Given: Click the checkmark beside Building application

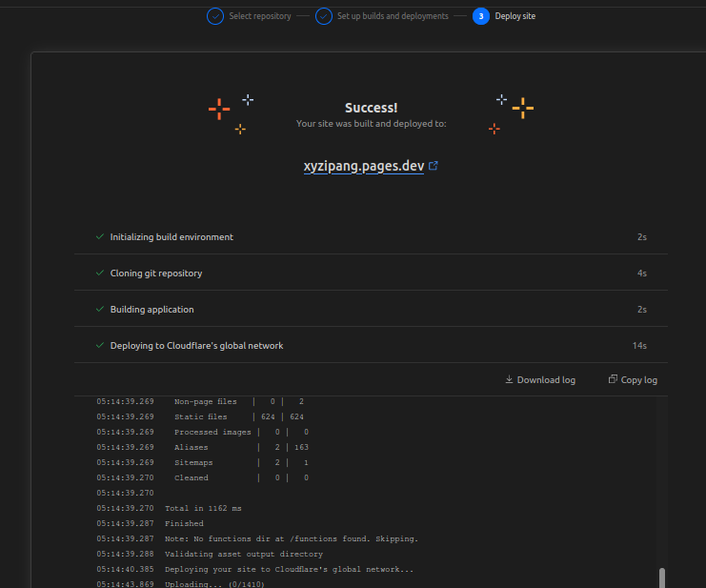Looking at the screenshot, I should tap(100, 310).
